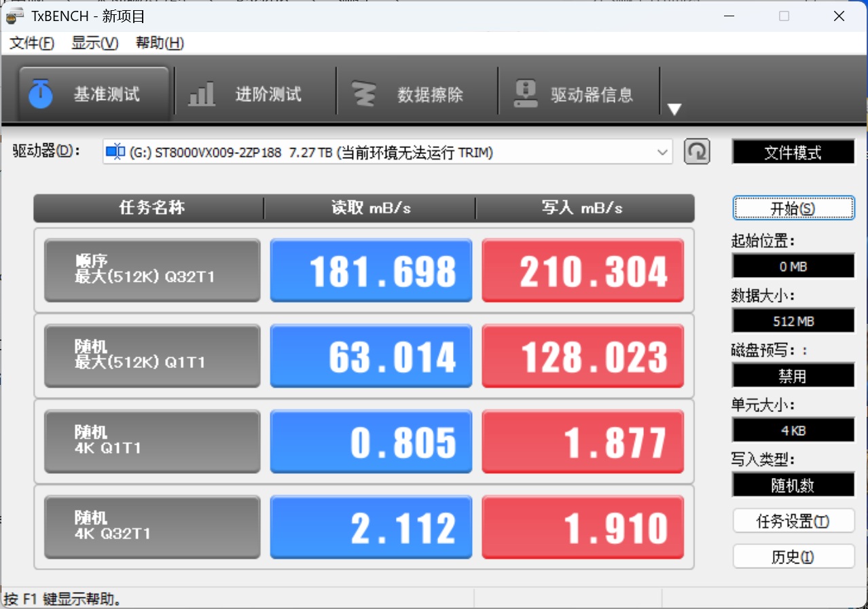Click the 随机 4K Q32T1 task button
868x609 pixels.
152,527
